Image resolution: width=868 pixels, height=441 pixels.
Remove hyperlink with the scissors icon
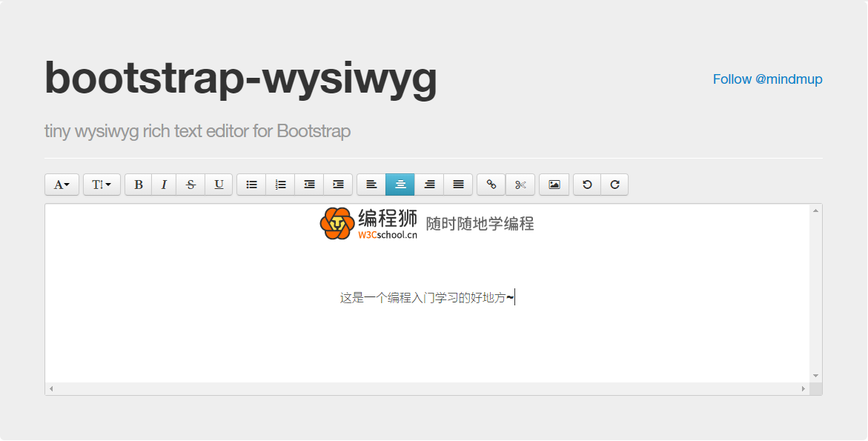coord(520,185)
